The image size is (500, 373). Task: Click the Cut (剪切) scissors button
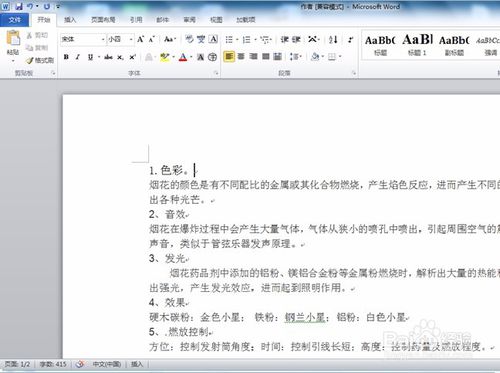(37, 35)
